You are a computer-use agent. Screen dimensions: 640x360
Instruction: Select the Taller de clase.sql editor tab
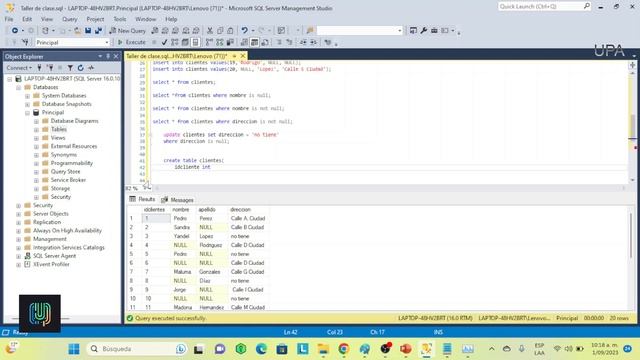click(177, 56)
